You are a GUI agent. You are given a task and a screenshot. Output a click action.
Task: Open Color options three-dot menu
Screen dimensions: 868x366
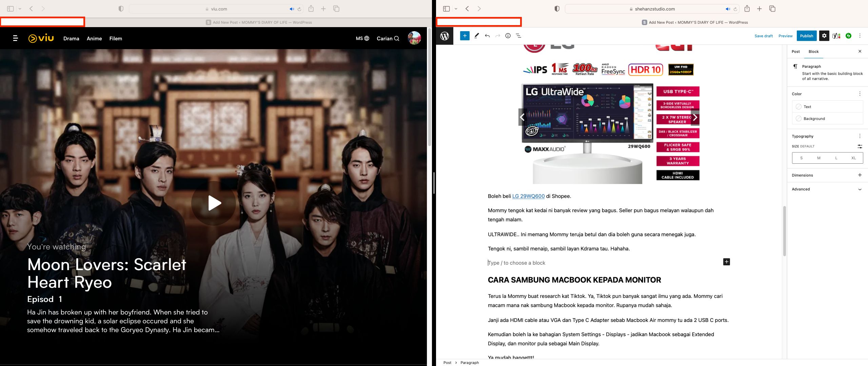(860, 94)
